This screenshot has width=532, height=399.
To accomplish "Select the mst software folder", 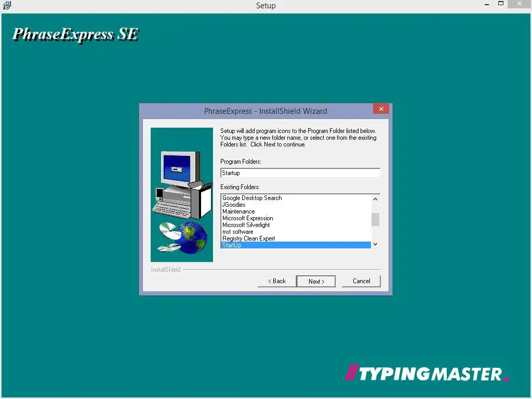I will tap(296, 232).
